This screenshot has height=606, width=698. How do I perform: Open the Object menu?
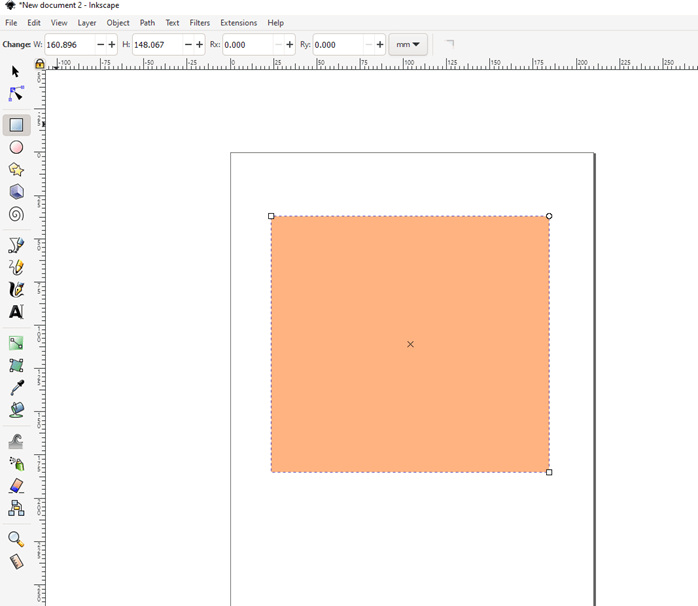coord(118,23)
